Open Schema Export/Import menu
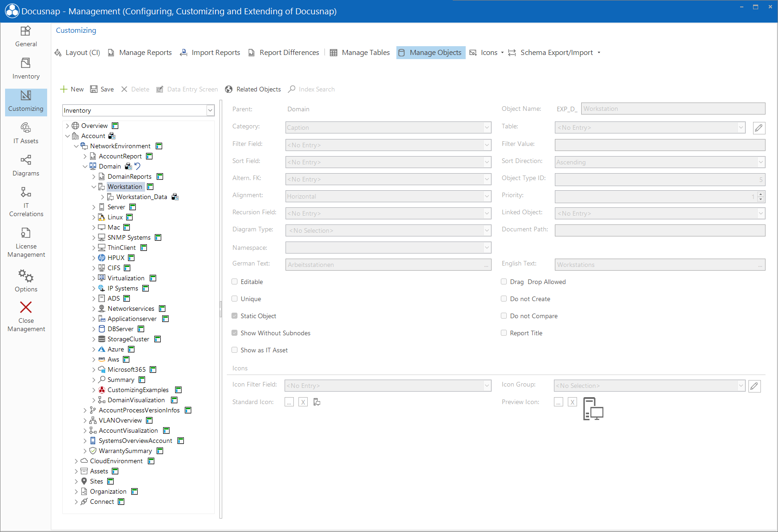This screenshot has width=778, height=532. pyautogui.click(x=554, y=53)
